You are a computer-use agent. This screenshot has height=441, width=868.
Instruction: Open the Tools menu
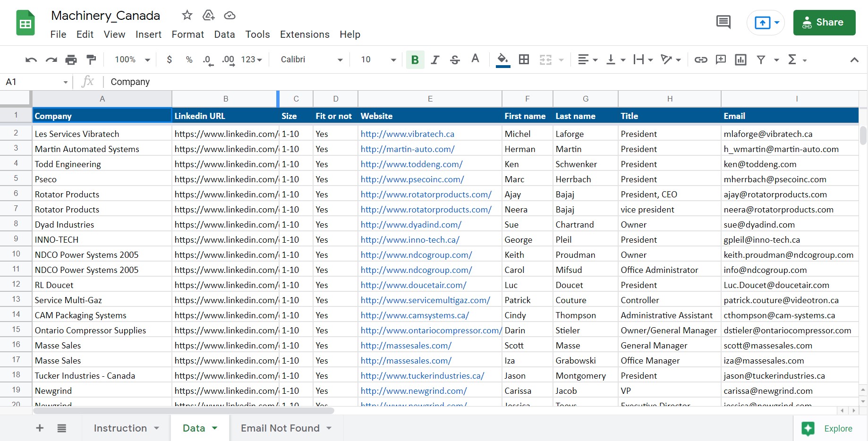point(257,34)
